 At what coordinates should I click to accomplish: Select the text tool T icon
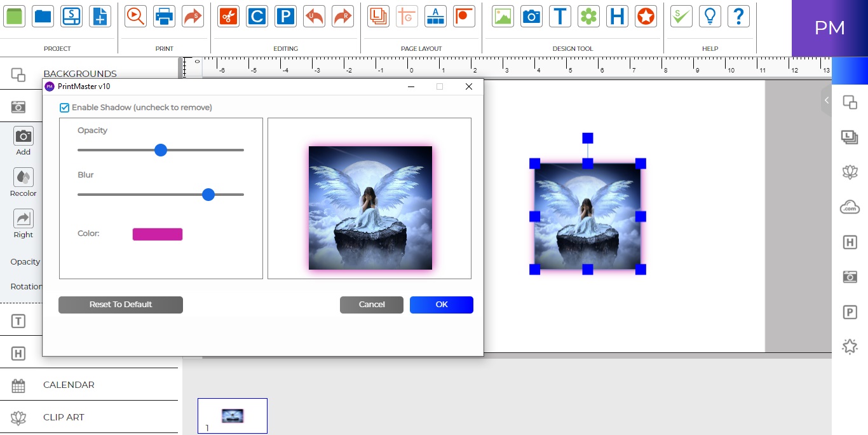click(x=560, y=16)
